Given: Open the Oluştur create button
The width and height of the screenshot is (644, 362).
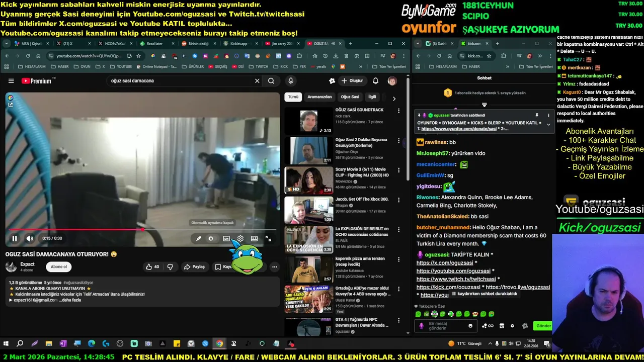Looking at the screenshot, I should tap(352, 81).
